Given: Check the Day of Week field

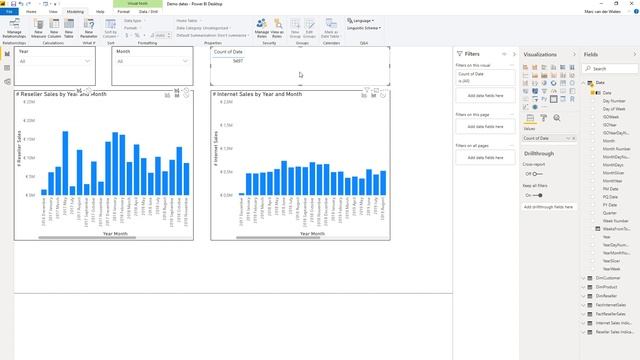Looking at the screenshot, I should [593, 109].
